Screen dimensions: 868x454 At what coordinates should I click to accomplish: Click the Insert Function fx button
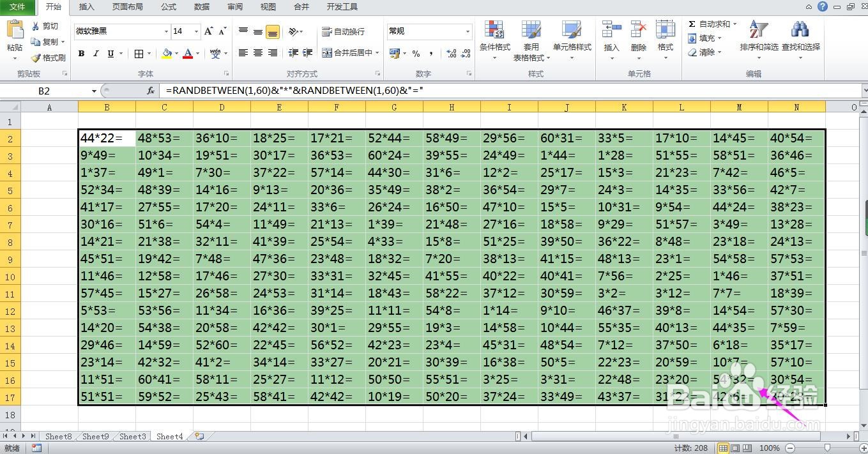point(151,91)
